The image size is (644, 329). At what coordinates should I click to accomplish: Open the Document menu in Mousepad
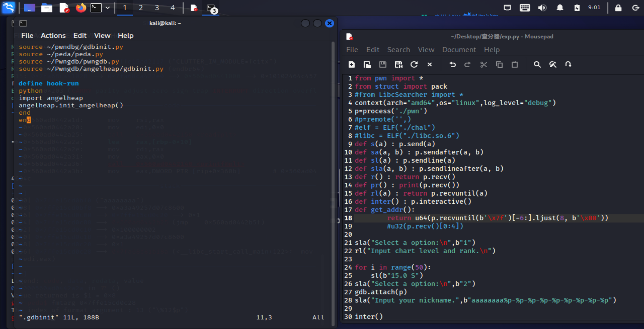tap(459, 50)
